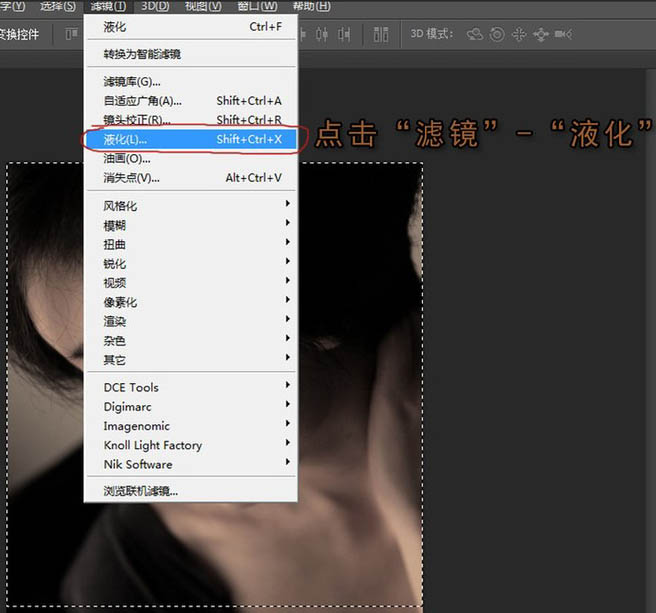Click the 3D pan mode icon

(x=519, y=34)
